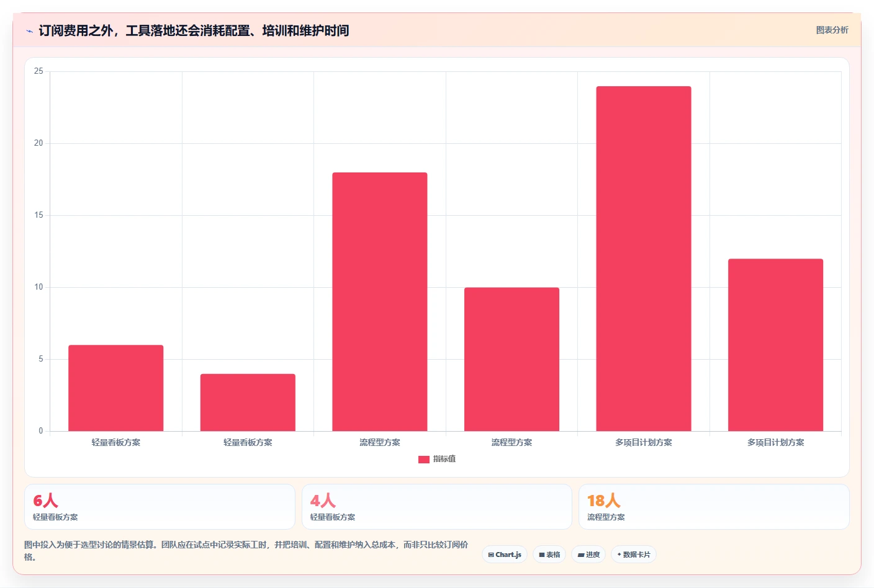
Task: Select the 数据卡片 chip
Action: pos(634,555)
